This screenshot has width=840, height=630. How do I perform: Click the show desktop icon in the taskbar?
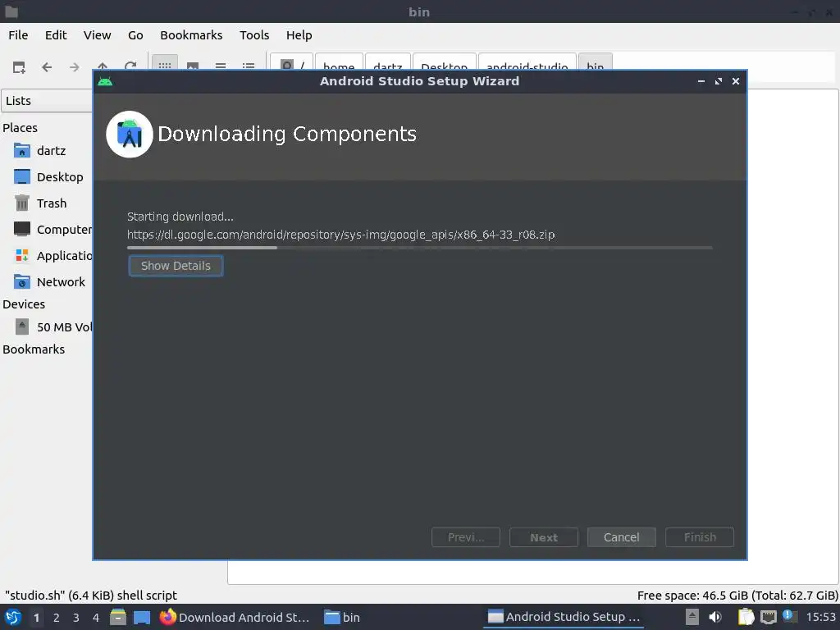[141, 617]
